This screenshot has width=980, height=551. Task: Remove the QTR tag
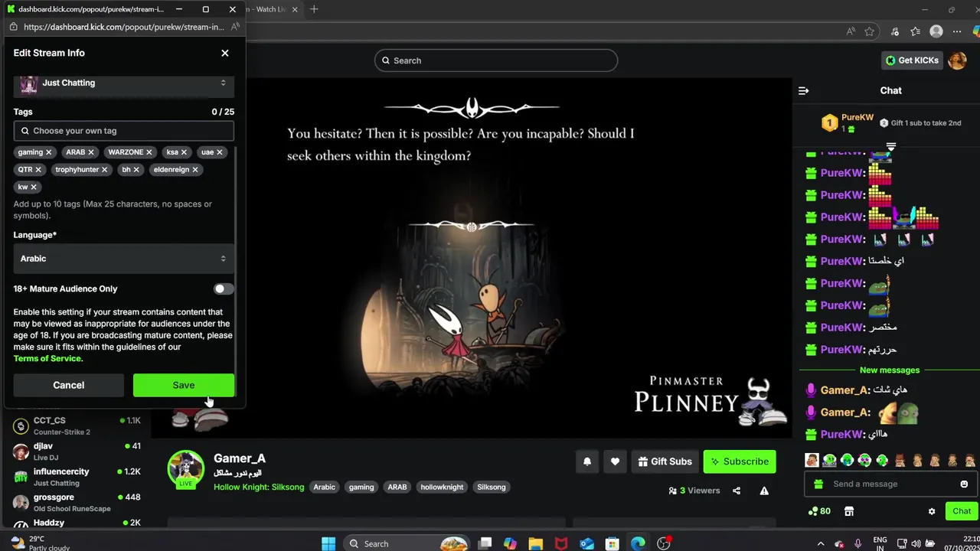(x=38, y=169)
